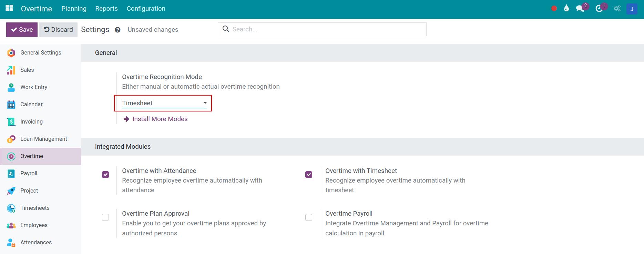This screenshot has height=254, width=644.
Task: Open Invoicing settings in the sidebar
Action: [x=41, y=122]
